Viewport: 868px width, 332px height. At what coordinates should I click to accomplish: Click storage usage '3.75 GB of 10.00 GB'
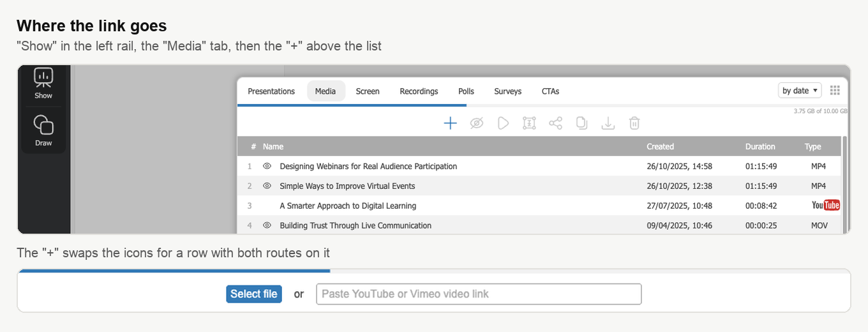point(820,111)
